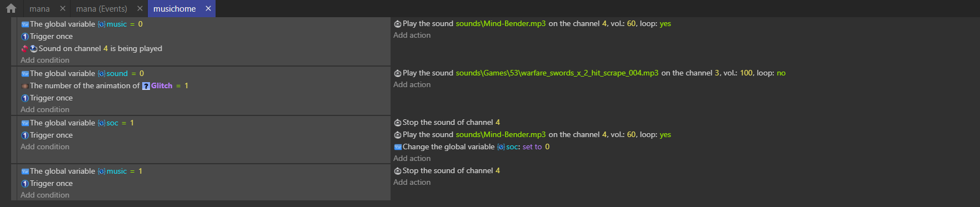Click Add condition under soc = 1 event
The height and width of the screenshot is (207, 980).
(45, 147)
